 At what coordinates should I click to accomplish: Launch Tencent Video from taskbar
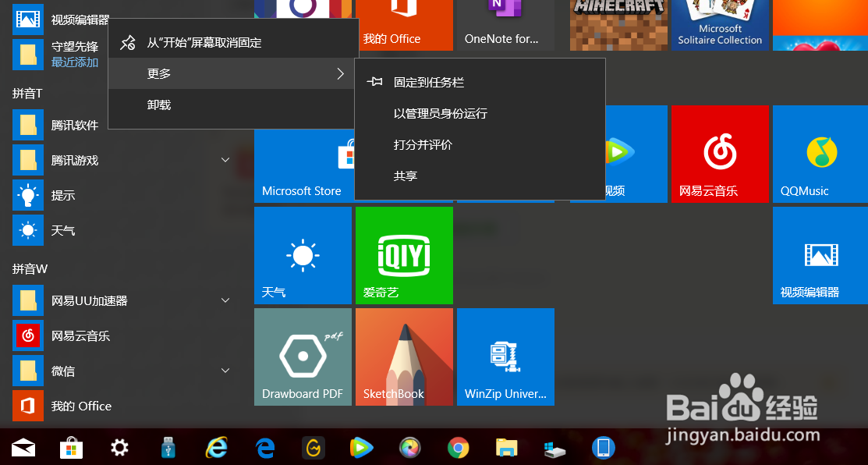coord(362,447)
